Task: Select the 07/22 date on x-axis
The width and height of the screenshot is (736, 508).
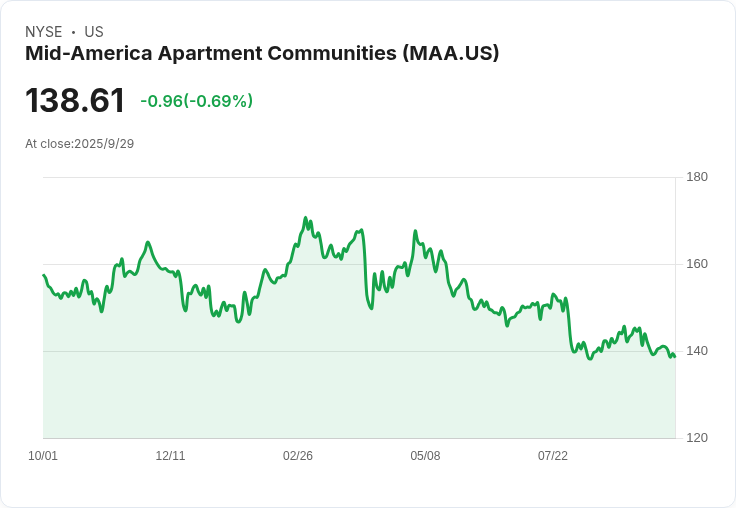Action: click(552, 455)
